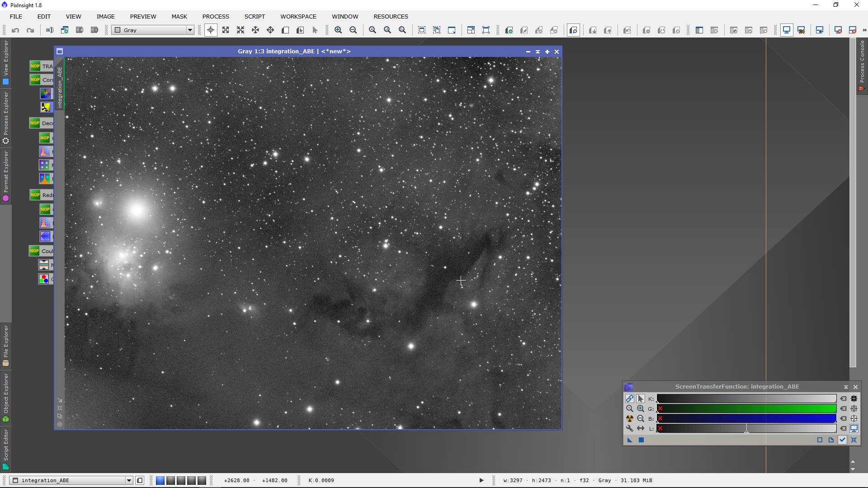868x488 pixels.
Task: Maximize the integration_ABE image window
Action: (547, 52)
